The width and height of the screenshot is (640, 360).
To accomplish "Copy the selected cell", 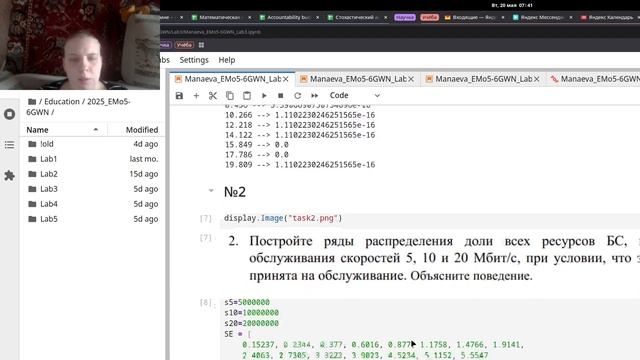I will tap(230, 96).
